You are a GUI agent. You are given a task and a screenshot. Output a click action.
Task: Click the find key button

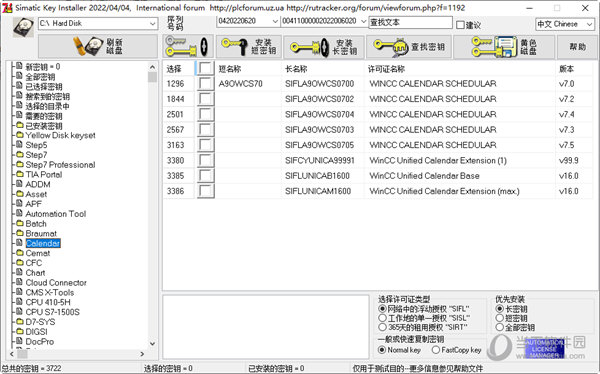[409, 47]
